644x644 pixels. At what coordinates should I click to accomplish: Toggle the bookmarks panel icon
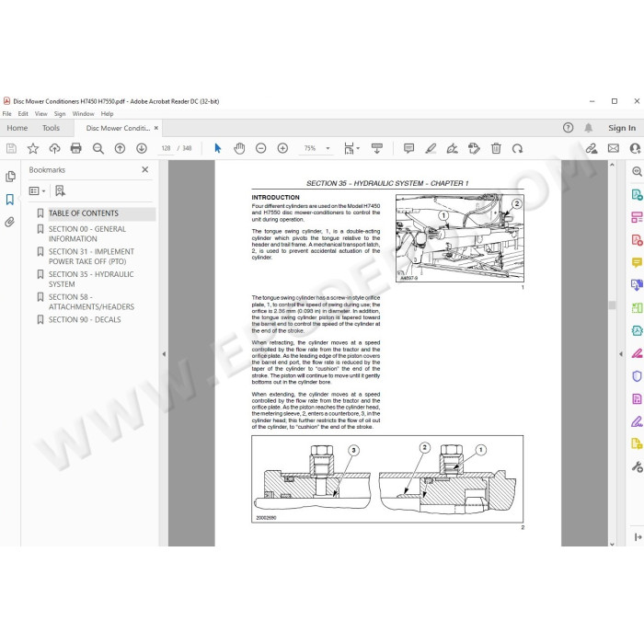click(x=10, y=200)
